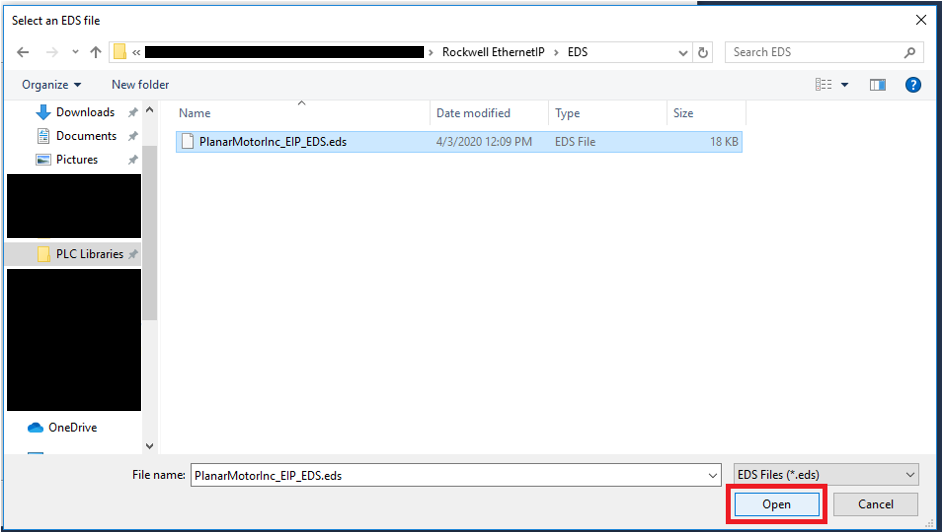Open the recent locations chevron

pyautogui.click(x=75, y=52)
